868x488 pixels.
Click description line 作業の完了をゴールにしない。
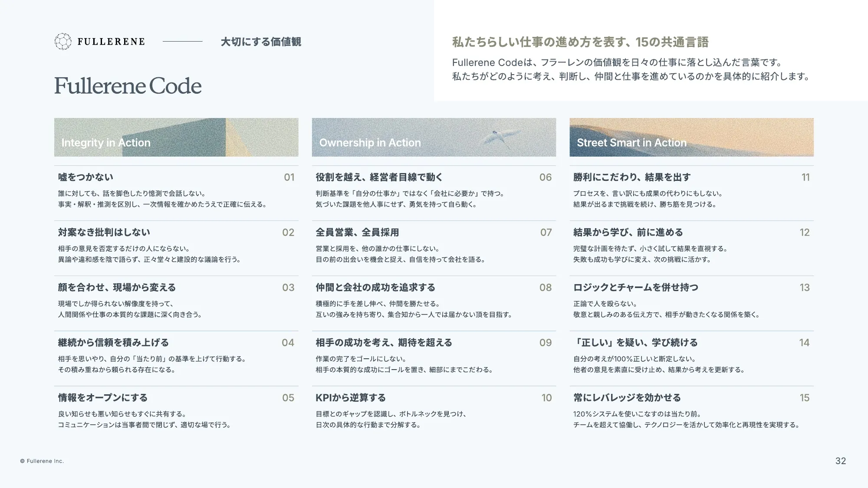pos(361,359)
